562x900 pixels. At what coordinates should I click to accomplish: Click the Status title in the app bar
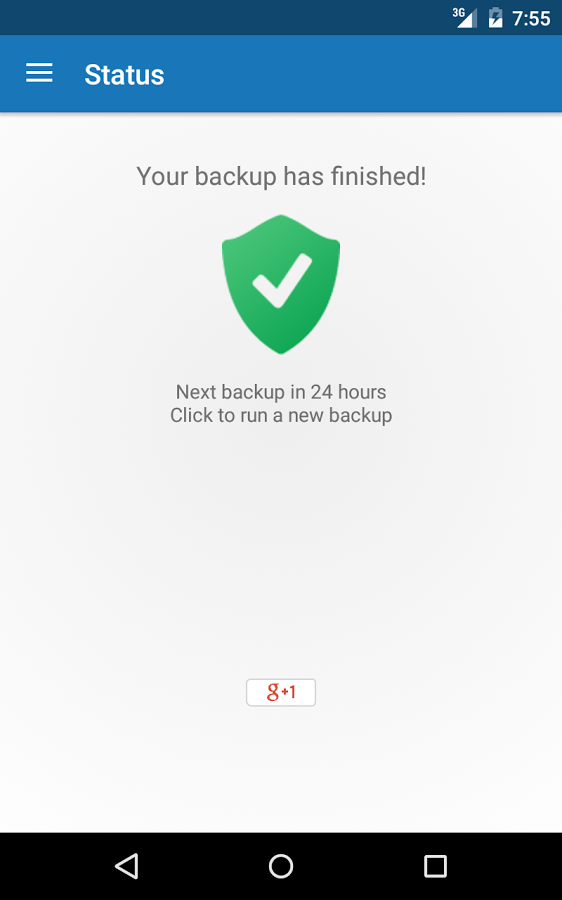(124, 75)
